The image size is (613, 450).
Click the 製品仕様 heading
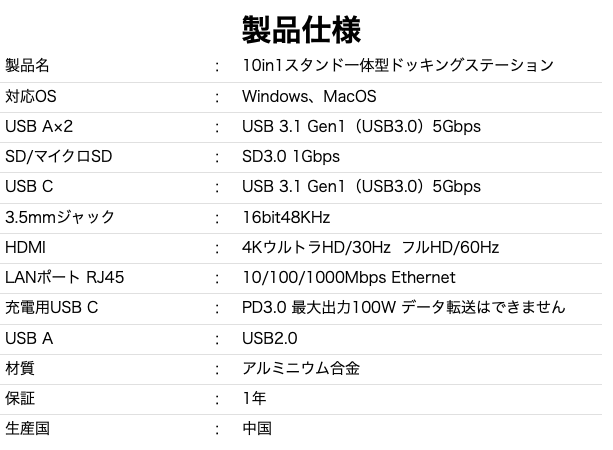301,30
